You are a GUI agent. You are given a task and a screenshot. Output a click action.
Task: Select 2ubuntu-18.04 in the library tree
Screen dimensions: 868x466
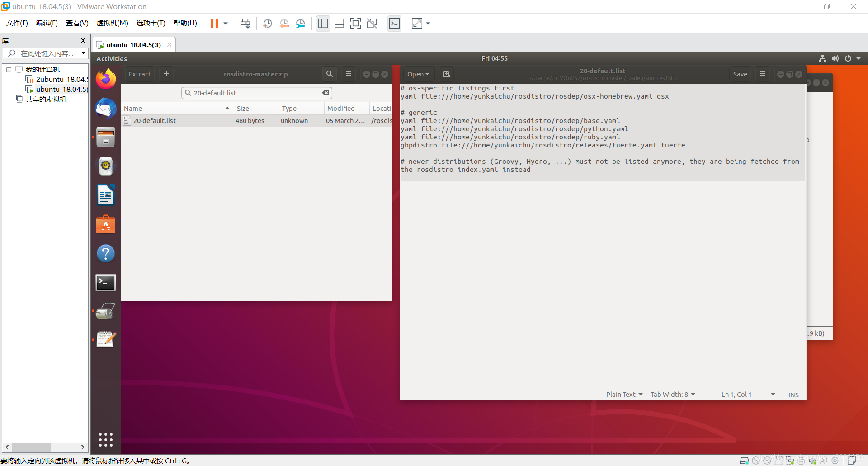click(x=57, y=80)
